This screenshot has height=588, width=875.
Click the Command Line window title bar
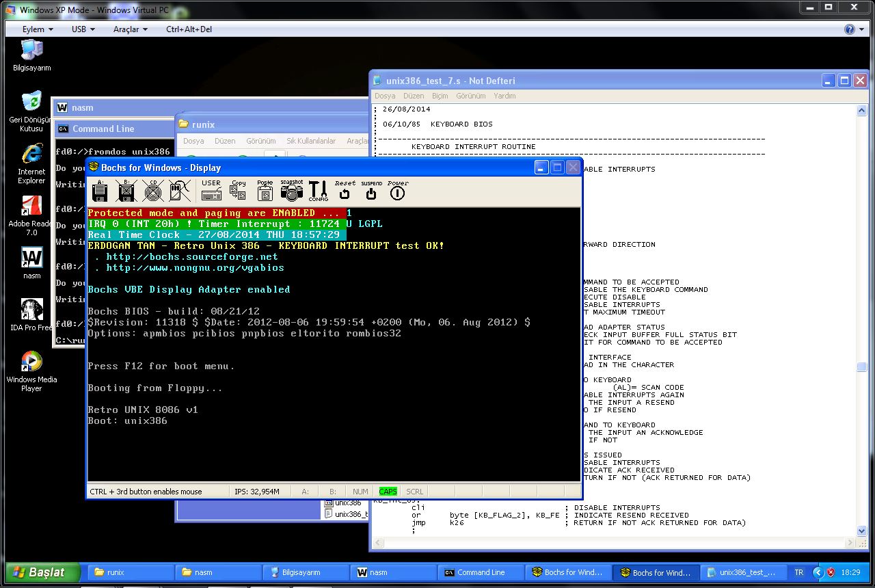tap(116, 129)
